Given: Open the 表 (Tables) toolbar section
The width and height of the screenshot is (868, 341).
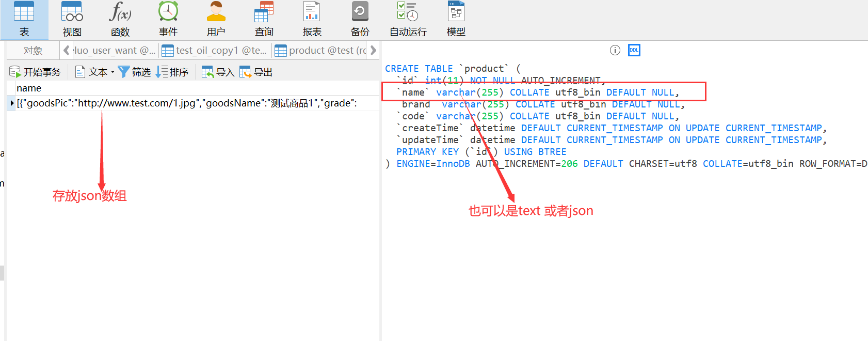Looking at the screenshot, I should (x=24, y=20).
